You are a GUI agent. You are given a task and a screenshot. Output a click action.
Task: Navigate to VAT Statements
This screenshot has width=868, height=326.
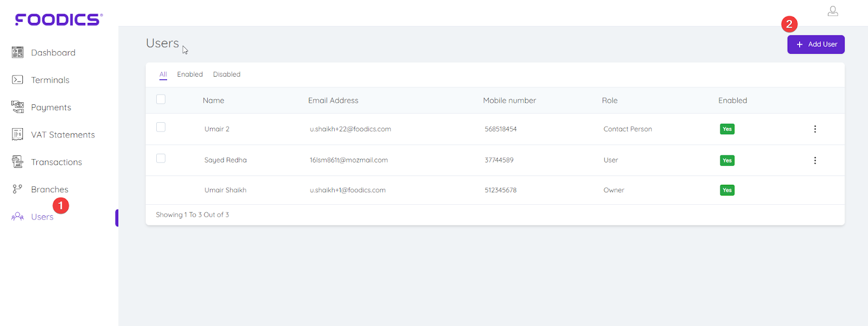(63, 135)
